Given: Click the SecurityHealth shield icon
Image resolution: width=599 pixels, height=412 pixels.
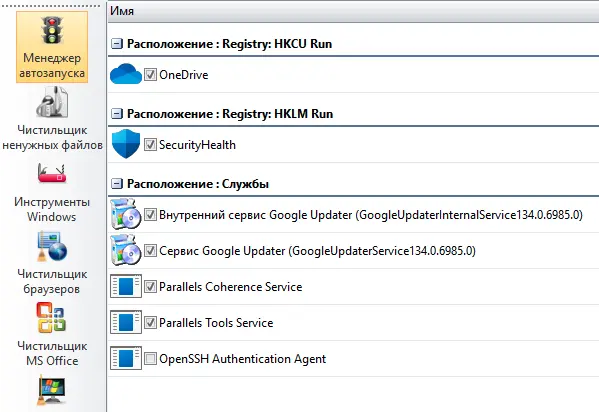Looking at the screenshot, I should (x=126, y=144).
